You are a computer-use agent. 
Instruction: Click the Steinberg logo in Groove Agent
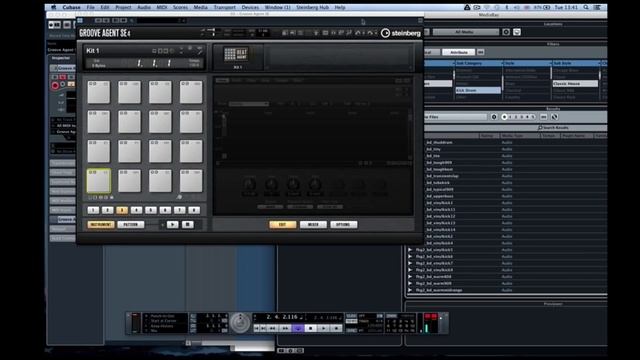click(400, 33)
